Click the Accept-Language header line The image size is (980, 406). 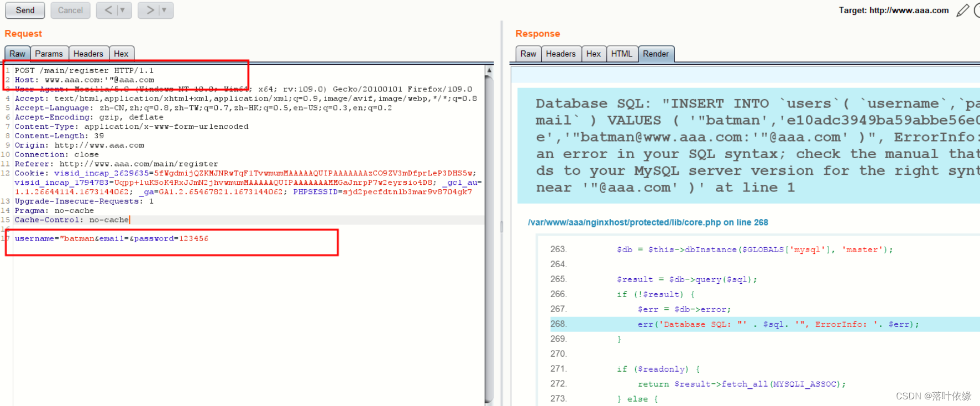[x=203, y=107]
